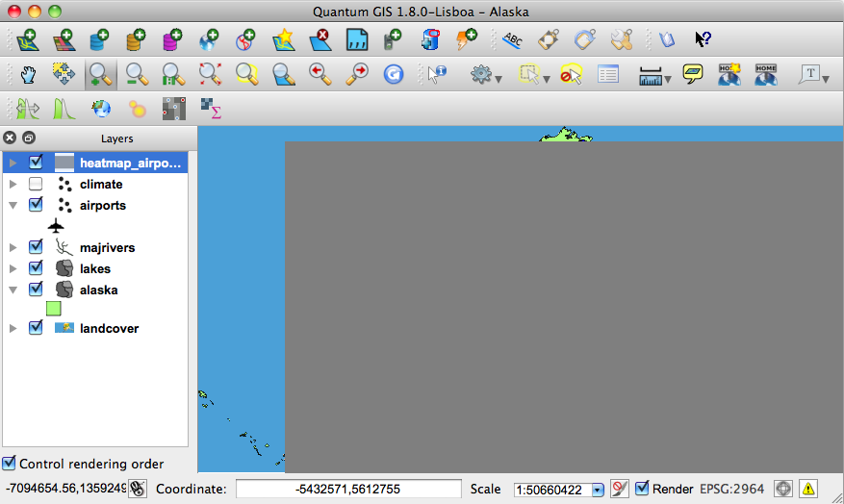Screen dimensions: 844x504
Task: Click the Zoom Out magnifier tool
Action: [136, 74]
